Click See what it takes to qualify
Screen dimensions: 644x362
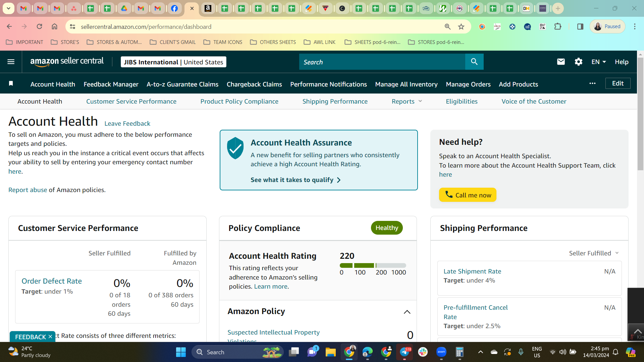[x=296, y=180]
